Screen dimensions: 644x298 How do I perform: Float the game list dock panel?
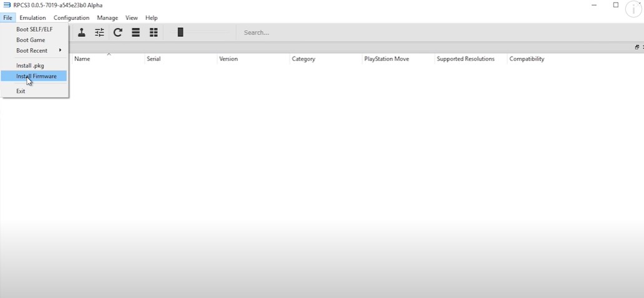click(637, 47)
